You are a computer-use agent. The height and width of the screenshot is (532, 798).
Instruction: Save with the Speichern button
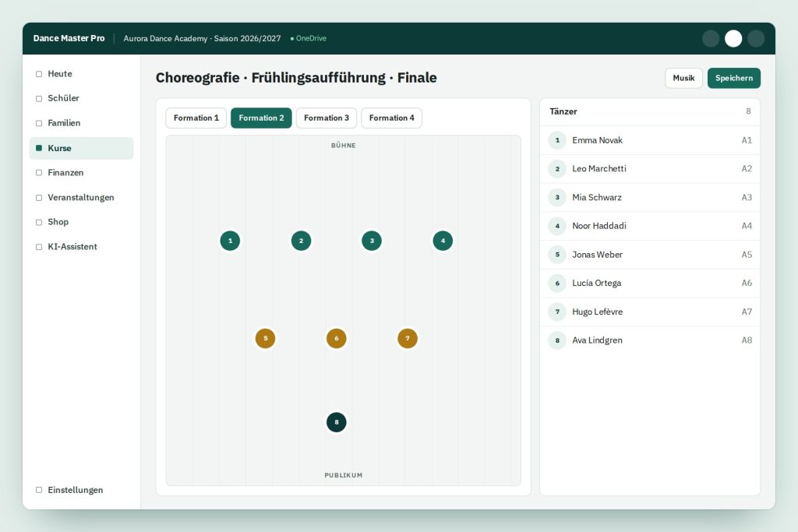pyautogui.click(x=734, y=78)
